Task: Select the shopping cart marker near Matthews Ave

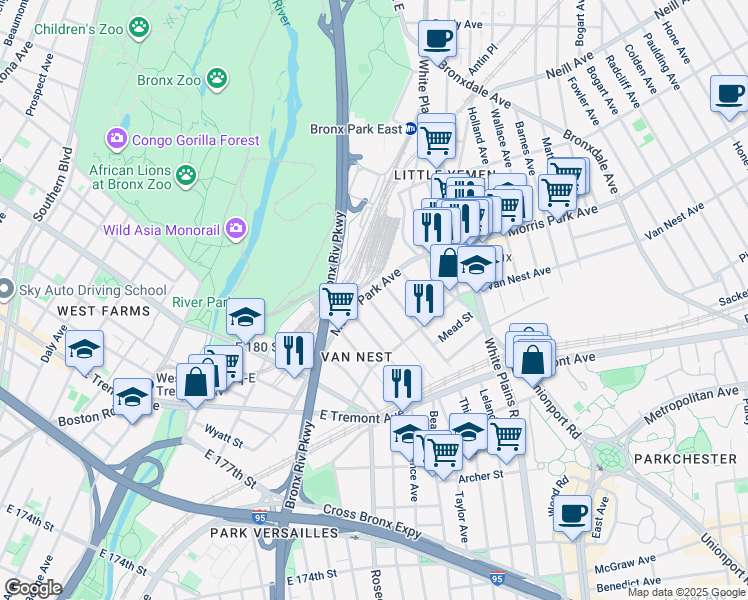Action: point(557,193)
